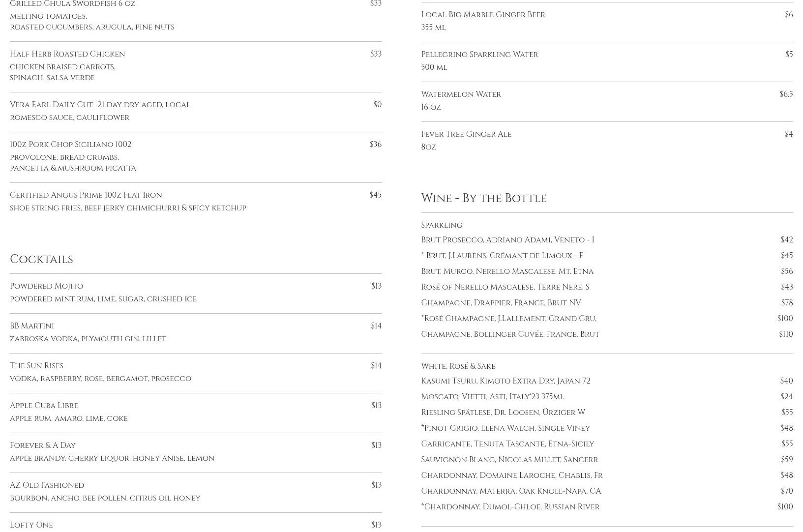Viewport: 803px width, 532px height.
Task: Select the Kasumi Tsuru sake listing
Action: point(506,381)
